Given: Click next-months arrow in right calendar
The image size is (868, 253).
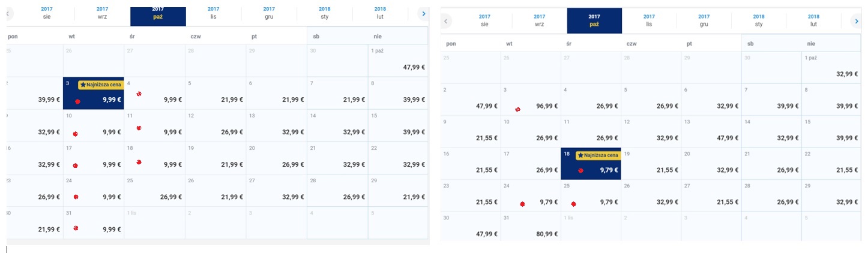Looking at the screenshot, I should coord(857,21).
